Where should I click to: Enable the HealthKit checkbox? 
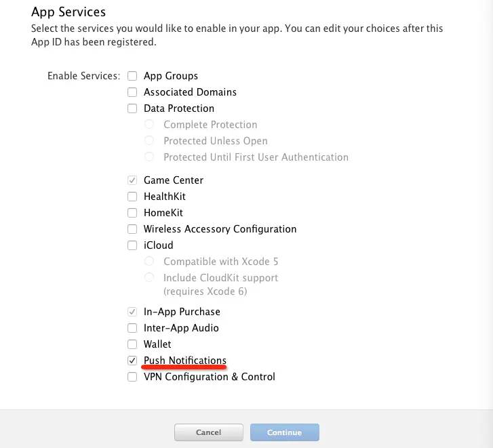(132, 197)
